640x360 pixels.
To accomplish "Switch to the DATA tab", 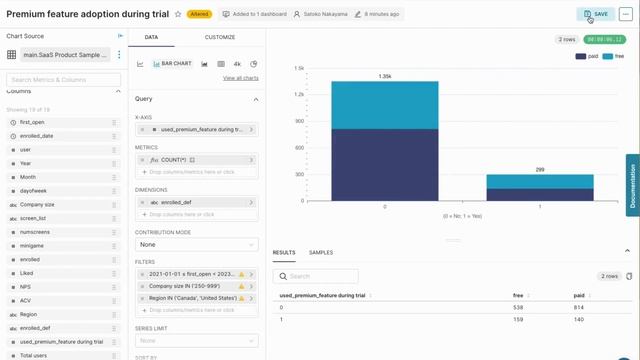I will click(x=151, y=37).
